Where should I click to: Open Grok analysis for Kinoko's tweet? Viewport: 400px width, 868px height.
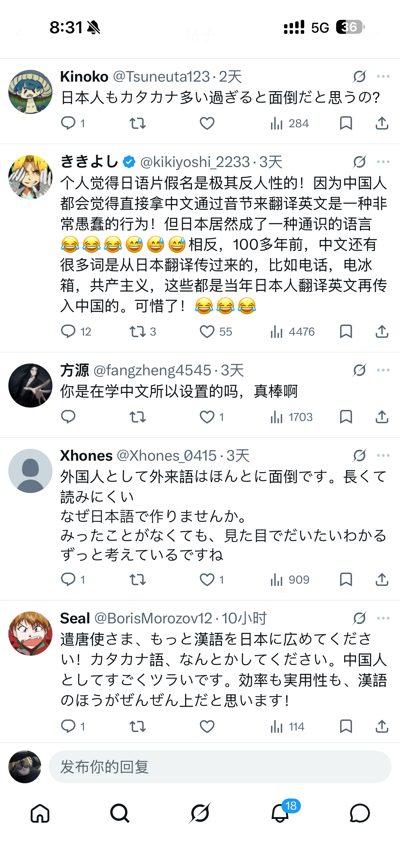click(x=359, y=76)
